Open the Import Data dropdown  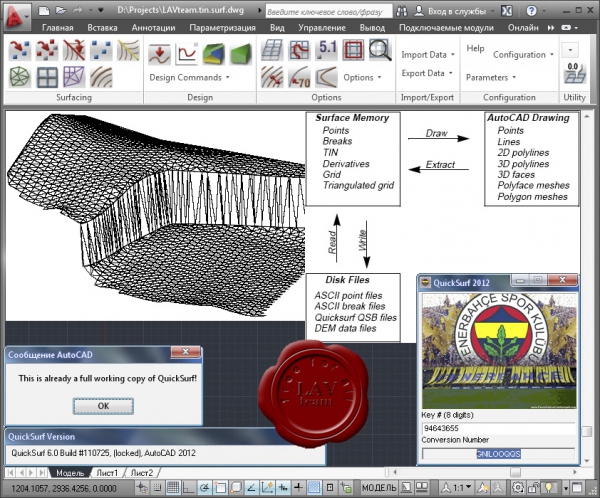[x=427, y=55]
